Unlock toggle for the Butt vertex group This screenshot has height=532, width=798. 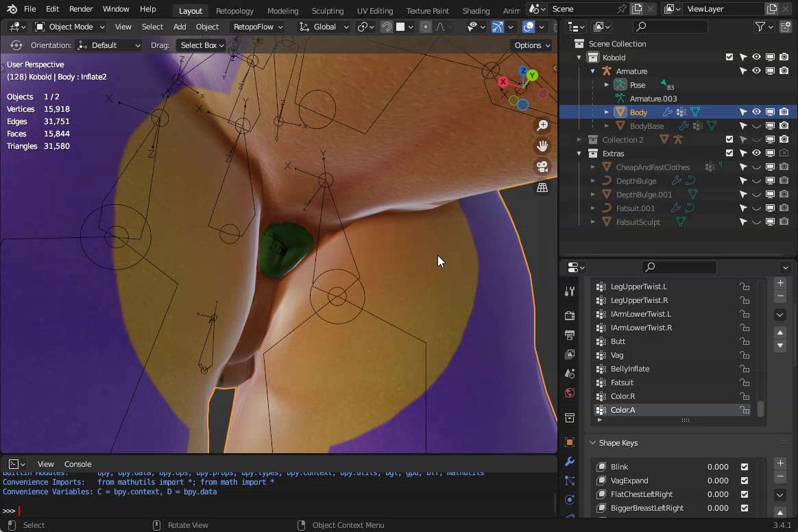click(745, 341)
